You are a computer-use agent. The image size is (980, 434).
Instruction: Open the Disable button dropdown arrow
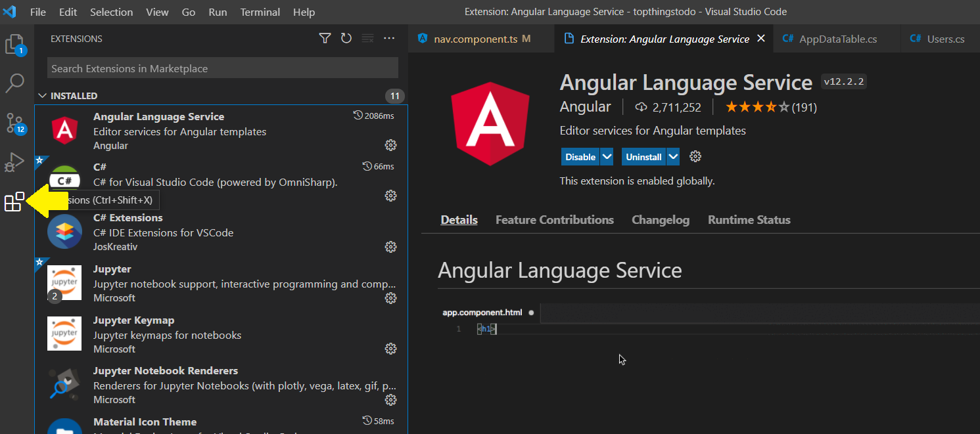(x=607, y=157)
